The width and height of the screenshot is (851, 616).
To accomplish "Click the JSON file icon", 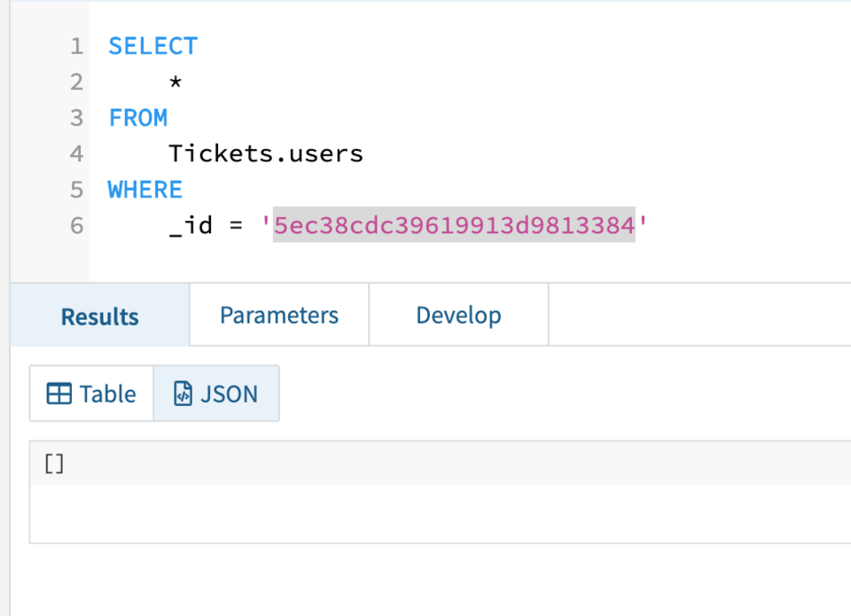I will (183, 394).
